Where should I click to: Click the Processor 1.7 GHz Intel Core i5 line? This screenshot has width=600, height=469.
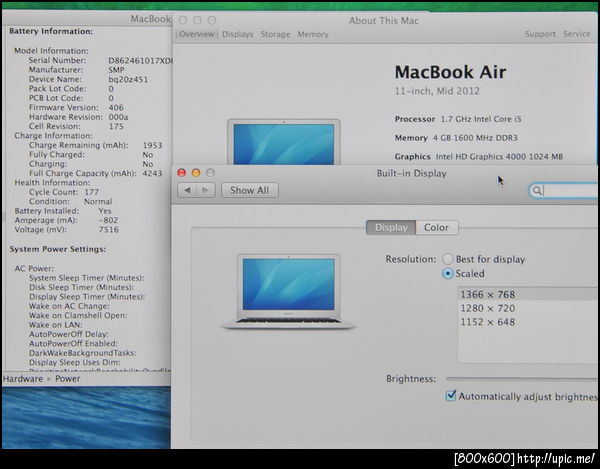tap(458, 119)
